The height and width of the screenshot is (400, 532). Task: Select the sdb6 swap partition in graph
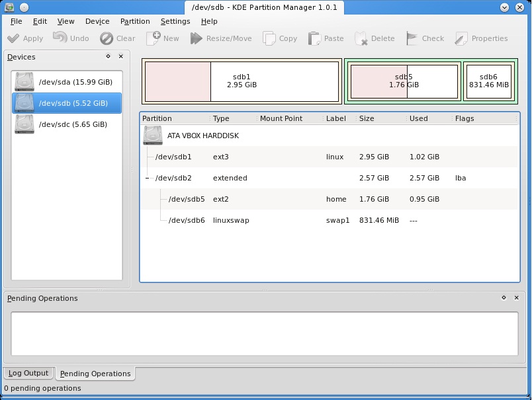click(x=488, y=81)
